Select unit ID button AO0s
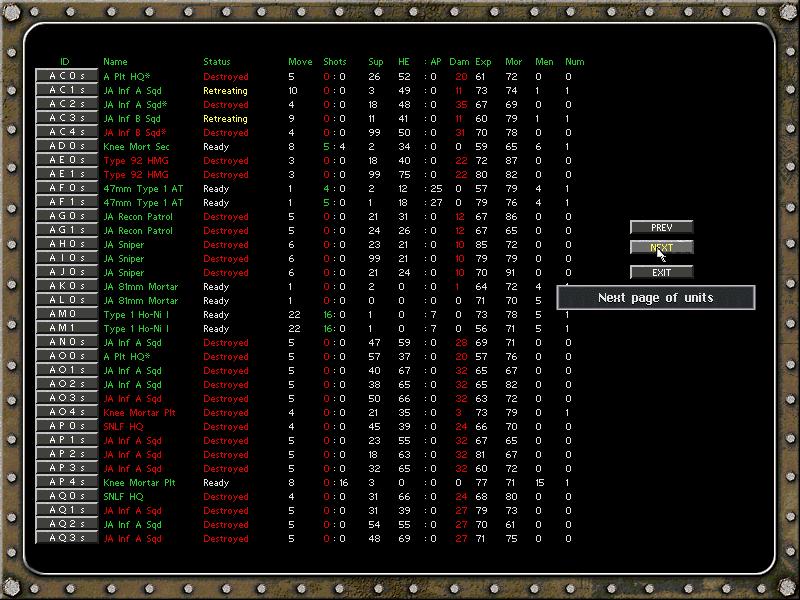The width and height of the screenshot is (800, 600). (67, 356)
